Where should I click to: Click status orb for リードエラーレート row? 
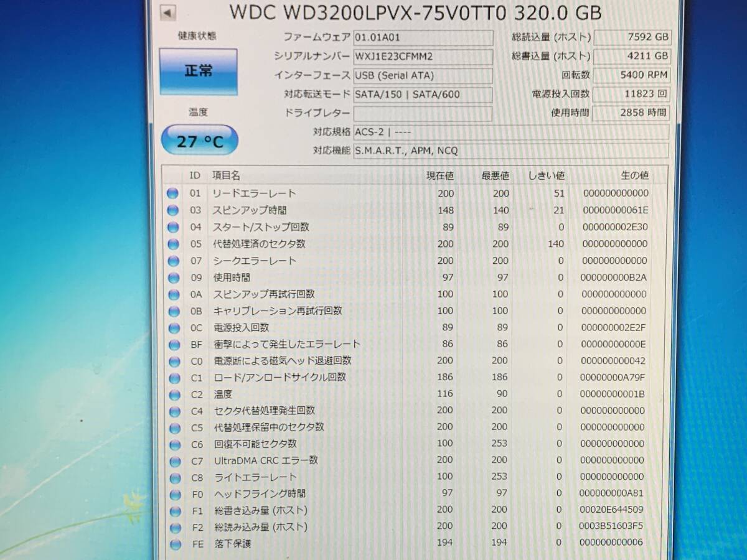coord(172,194)
